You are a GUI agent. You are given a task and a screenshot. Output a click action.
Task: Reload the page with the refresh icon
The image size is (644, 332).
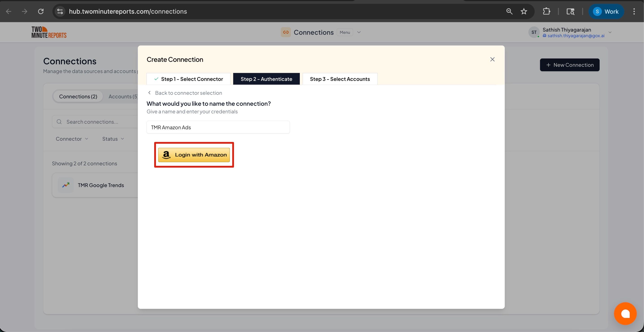tap(41, 11)
